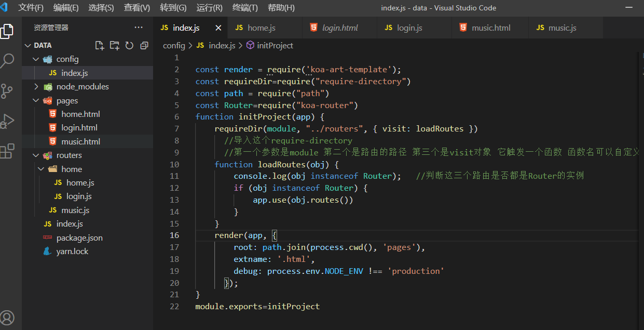Click VS Code logo in title bar

pyautogui.click(x=4, y=8)
